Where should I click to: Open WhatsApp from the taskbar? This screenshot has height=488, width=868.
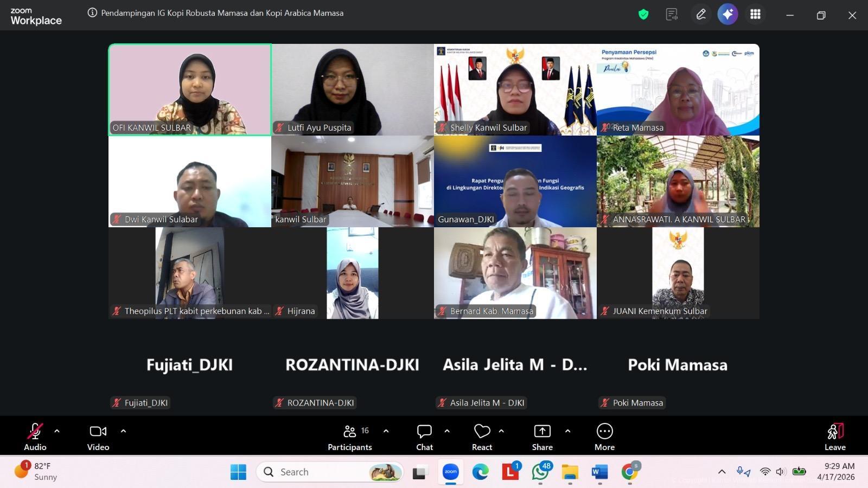pyautogui.click(x=540, y=472)
